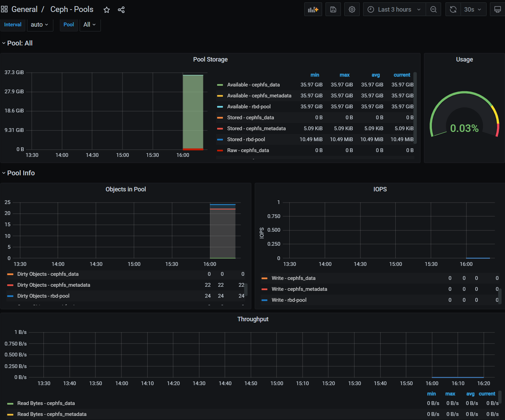The width and height of the screenshot is (505, 420).
Task: Sort Pool Storage legend by avg
Action: pos(376,75)
